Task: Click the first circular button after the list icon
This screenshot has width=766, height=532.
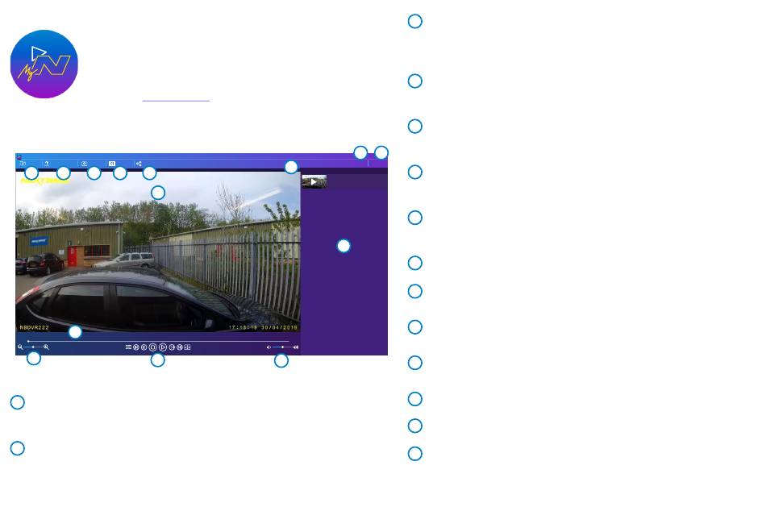Action: point(136,347)
